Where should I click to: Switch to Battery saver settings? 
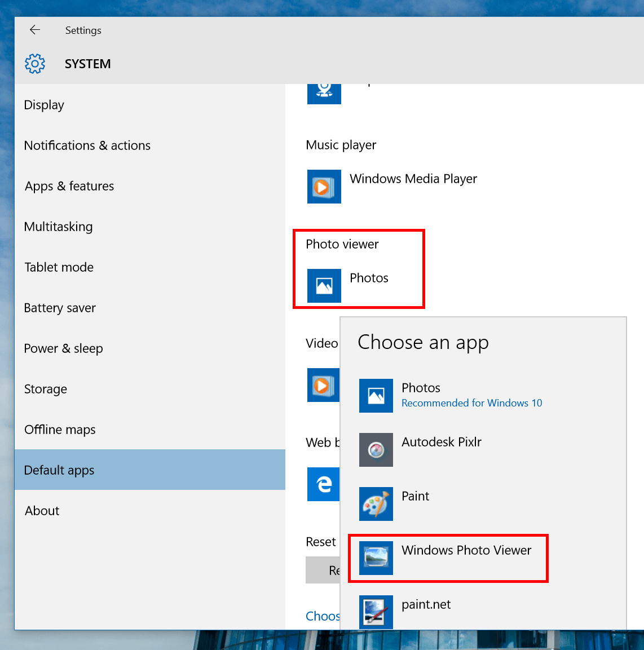click(x=60, y=308)
